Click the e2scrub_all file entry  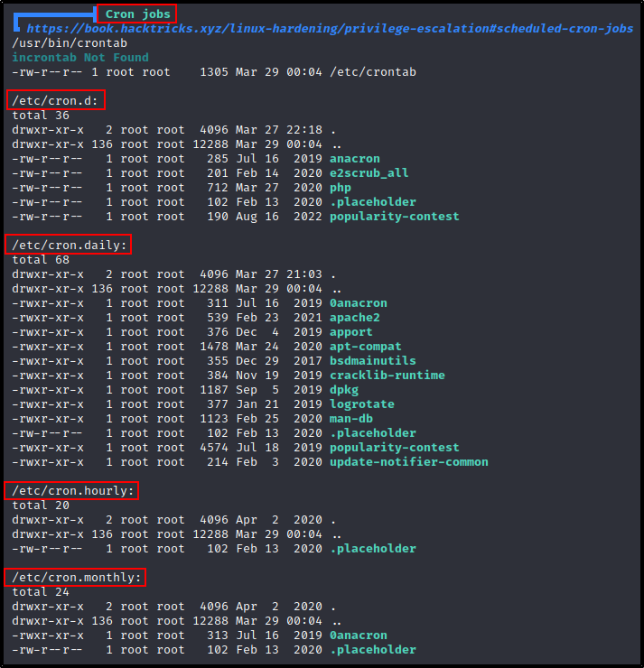coord(369,173)
